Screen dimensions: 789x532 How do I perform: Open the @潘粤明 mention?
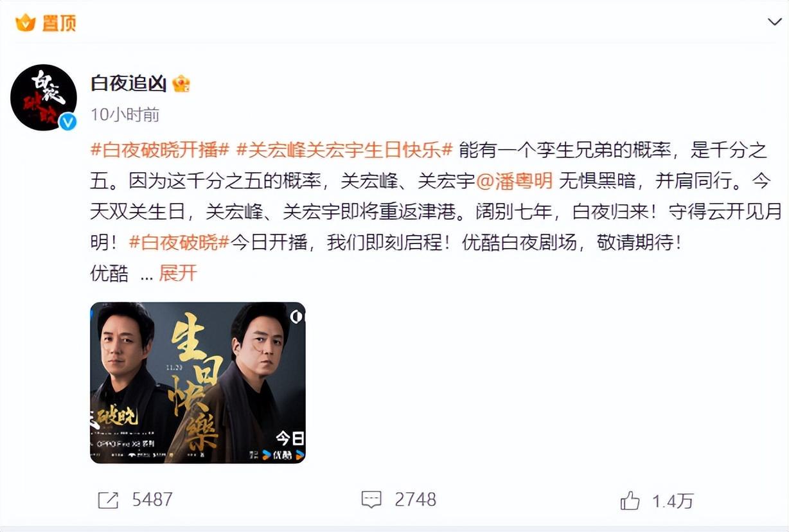[x=514, y=181]
